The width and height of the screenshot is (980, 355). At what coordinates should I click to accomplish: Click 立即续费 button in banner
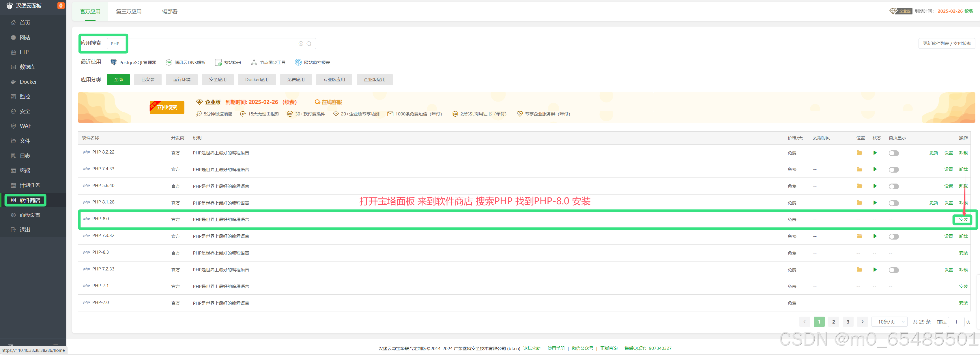167,107
